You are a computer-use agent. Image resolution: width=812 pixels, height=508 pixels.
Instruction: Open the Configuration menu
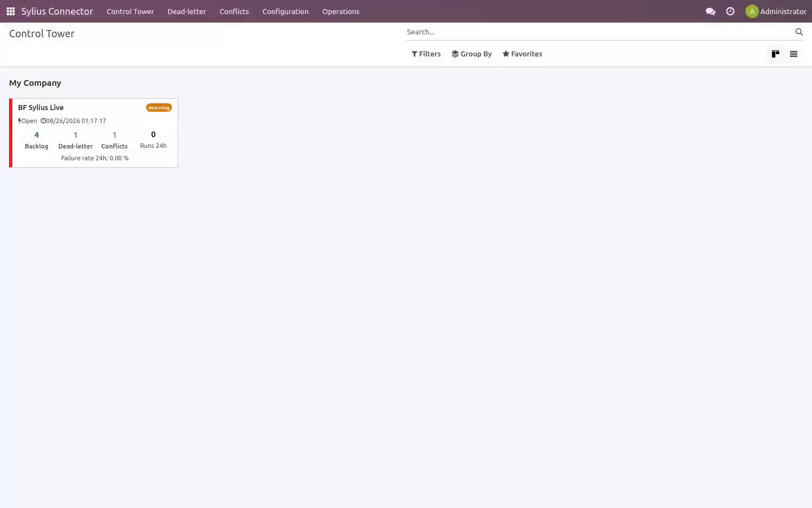coord(285,11)
